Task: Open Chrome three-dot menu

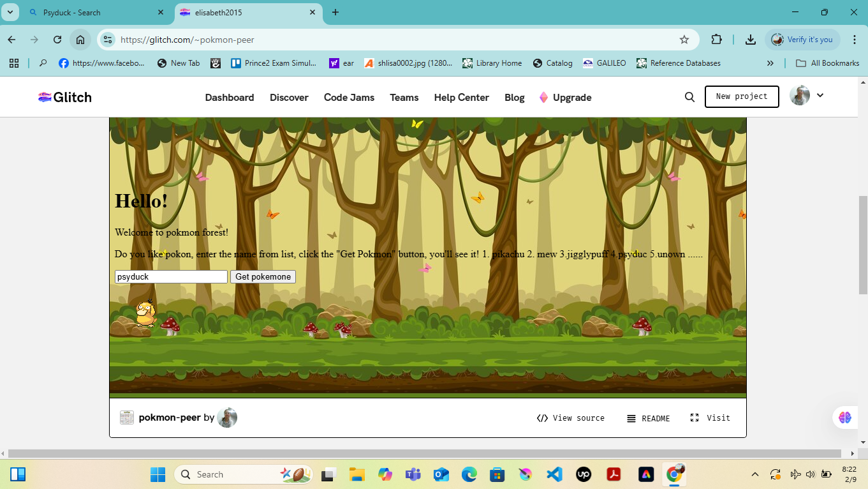Action: [x=855, y=40]
